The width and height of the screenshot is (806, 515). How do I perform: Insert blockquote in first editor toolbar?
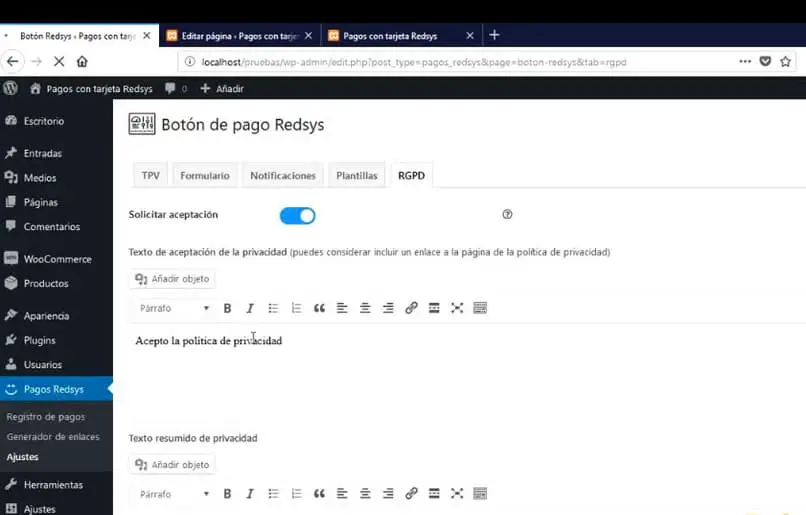319,308
